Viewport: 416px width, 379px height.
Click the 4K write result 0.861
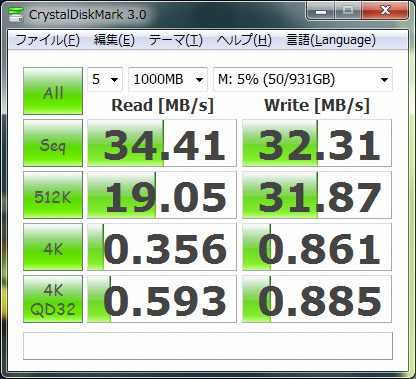(x=317, y=247)
